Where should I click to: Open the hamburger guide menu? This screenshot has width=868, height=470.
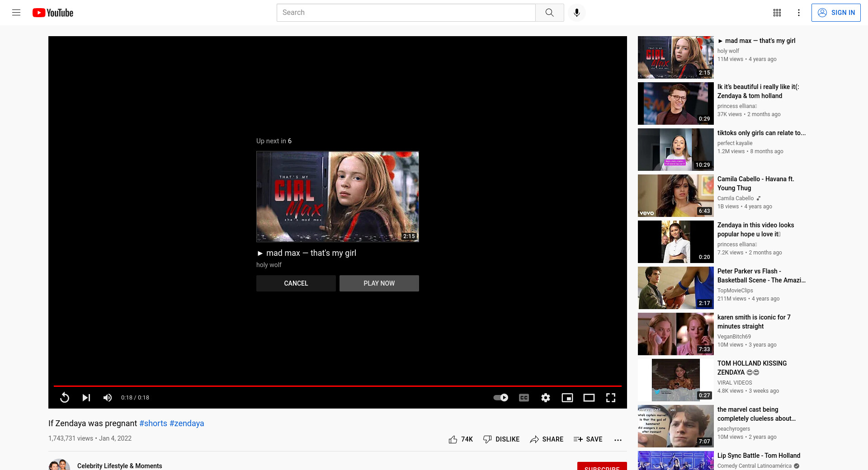pos(16,13)
